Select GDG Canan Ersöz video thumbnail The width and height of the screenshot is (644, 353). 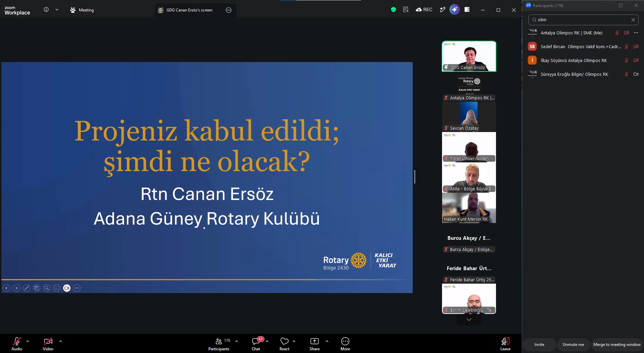469,56
